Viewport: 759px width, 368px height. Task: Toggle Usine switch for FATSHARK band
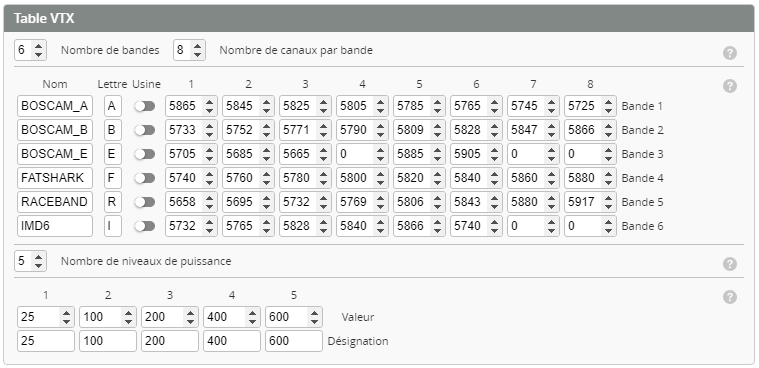click(145, 178)
